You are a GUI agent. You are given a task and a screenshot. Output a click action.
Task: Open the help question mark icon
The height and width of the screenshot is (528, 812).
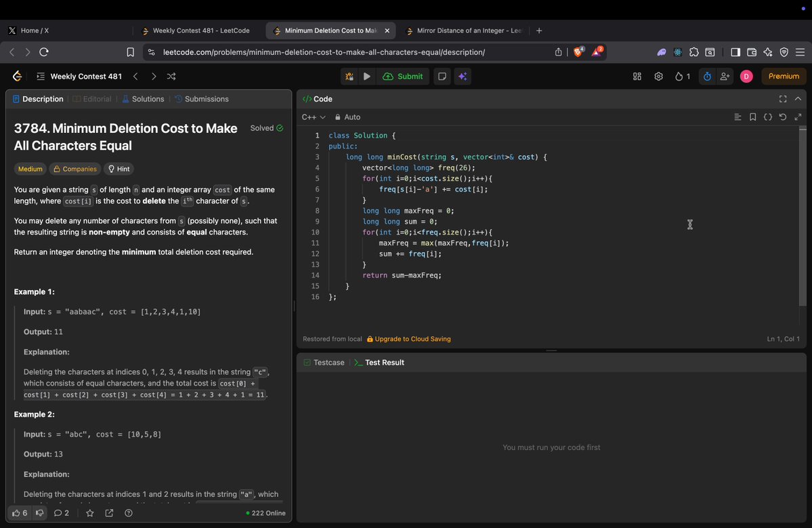click(129, 513)
